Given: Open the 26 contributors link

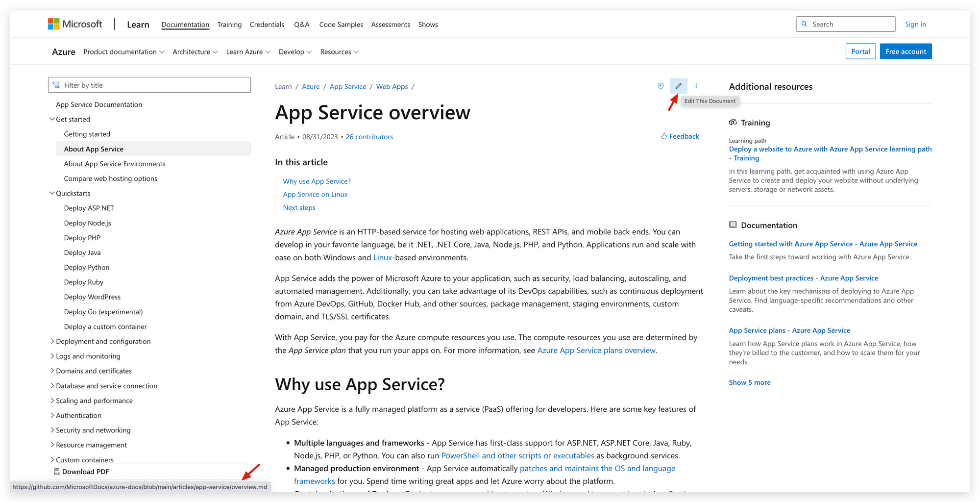Looking at the screenshot, I should (369, 137).
